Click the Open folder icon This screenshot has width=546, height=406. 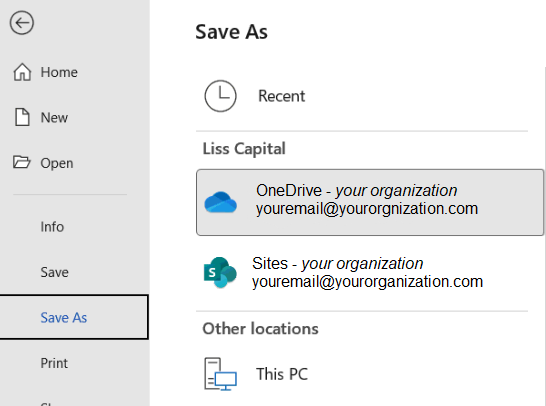[22, 162]
